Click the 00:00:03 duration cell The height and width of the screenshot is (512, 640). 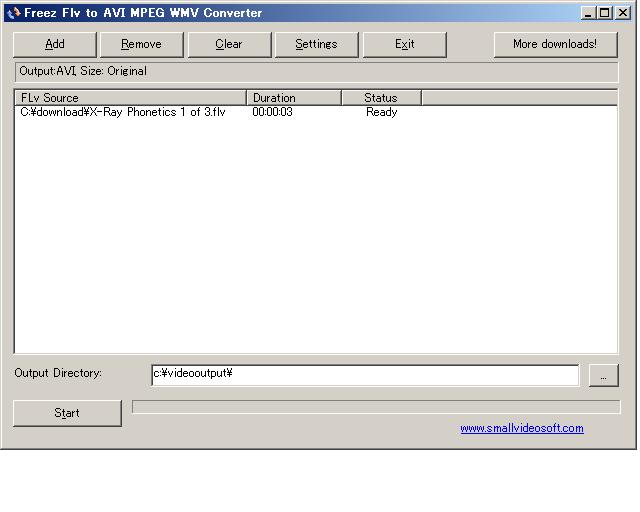[272, 112]
